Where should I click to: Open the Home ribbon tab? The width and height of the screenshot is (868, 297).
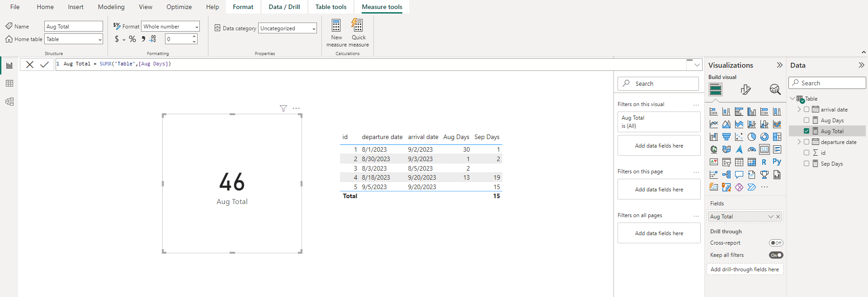point(45,7)
